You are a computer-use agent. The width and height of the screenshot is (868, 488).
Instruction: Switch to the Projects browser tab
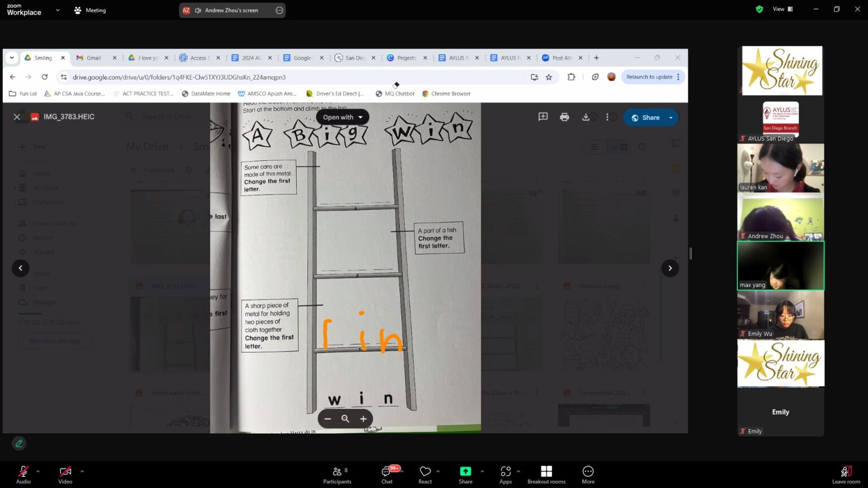tap(406, 58)
